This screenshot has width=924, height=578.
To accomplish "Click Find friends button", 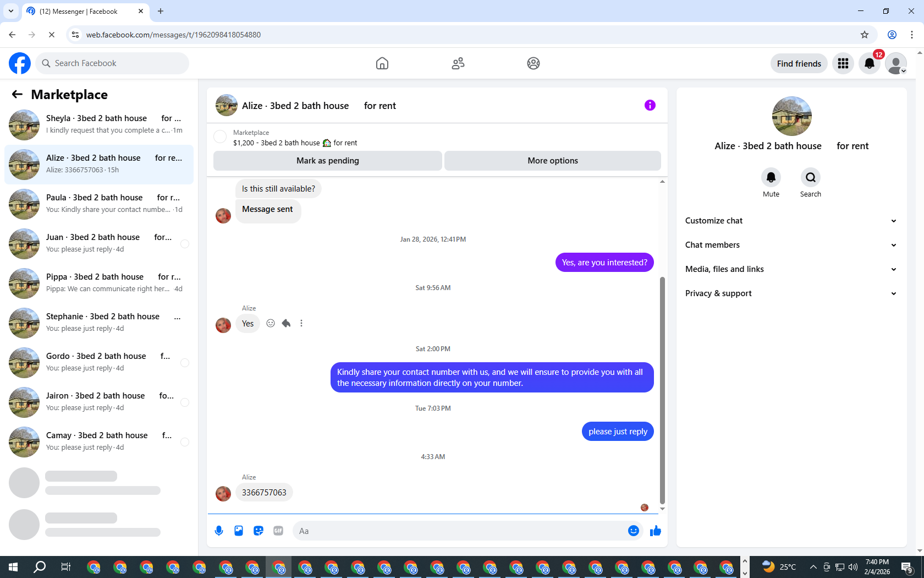I will [799, 63].
